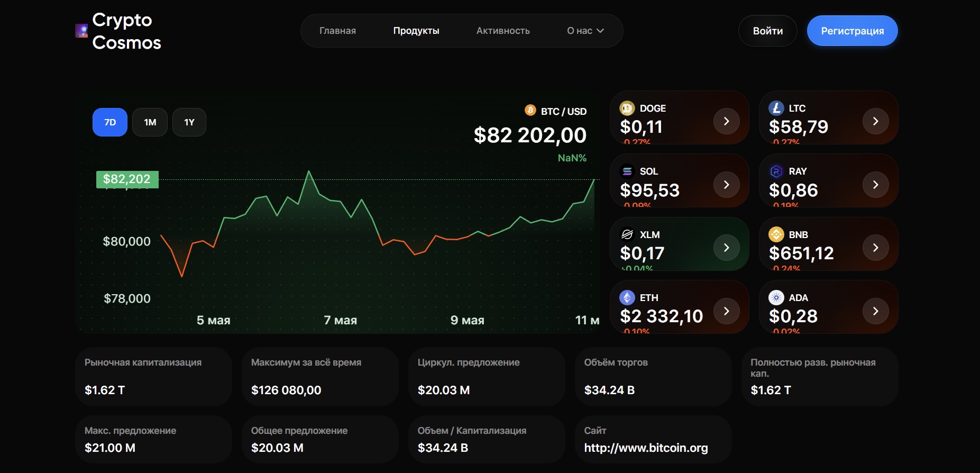Click the Макс. предложение value $21.00 M
This screenshot has width=980, height=473.
click(110, 448)
